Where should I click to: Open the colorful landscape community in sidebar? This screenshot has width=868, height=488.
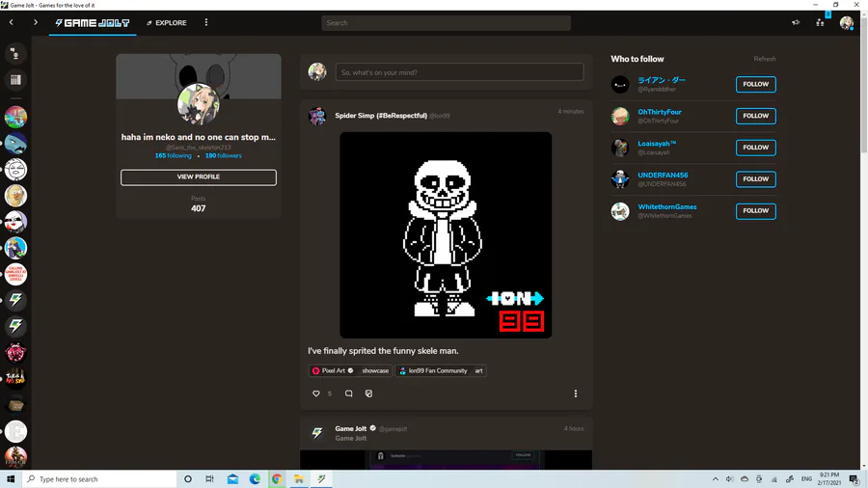pos(15,118)
